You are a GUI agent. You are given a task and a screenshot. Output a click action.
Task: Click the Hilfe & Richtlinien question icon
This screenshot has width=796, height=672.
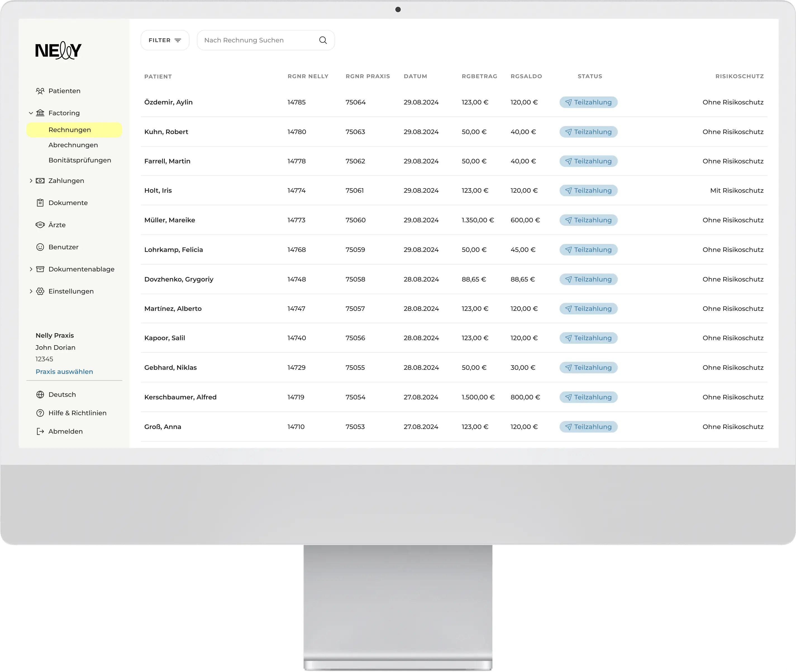(x=40, y=413)
